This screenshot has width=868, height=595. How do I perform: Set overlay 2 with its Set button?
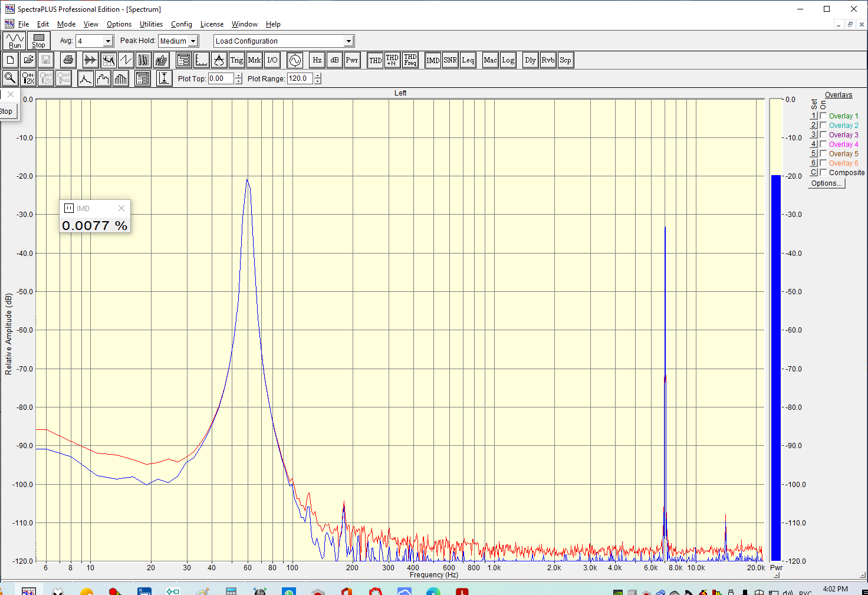point(814,125)
